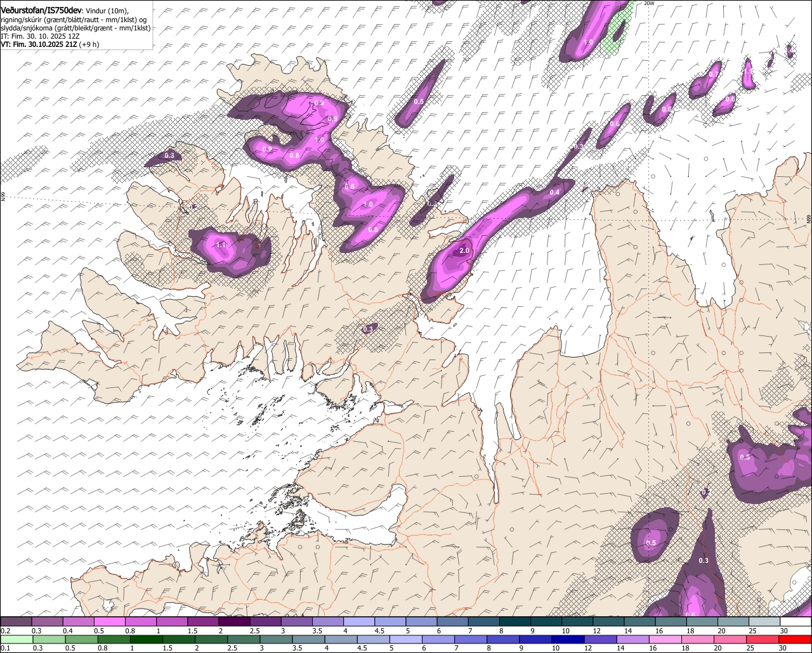
Task: Click the 0.7 precipitation value on the map
Action: coord(714,74)
